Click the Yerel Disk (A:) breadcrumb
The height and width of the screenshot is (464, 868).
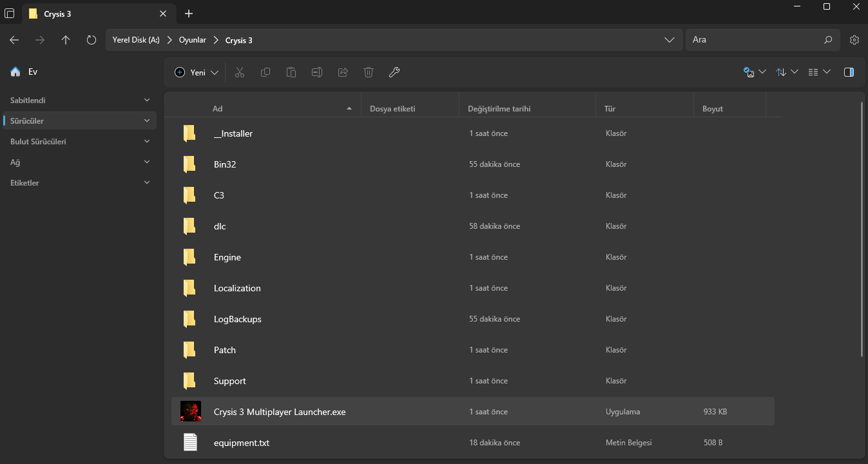point(136,40)
